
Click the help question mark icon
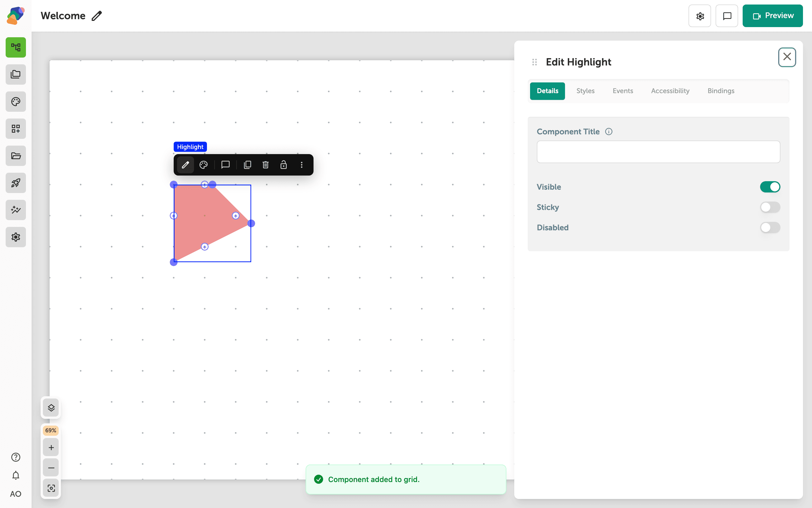click(x=16, y=457)
